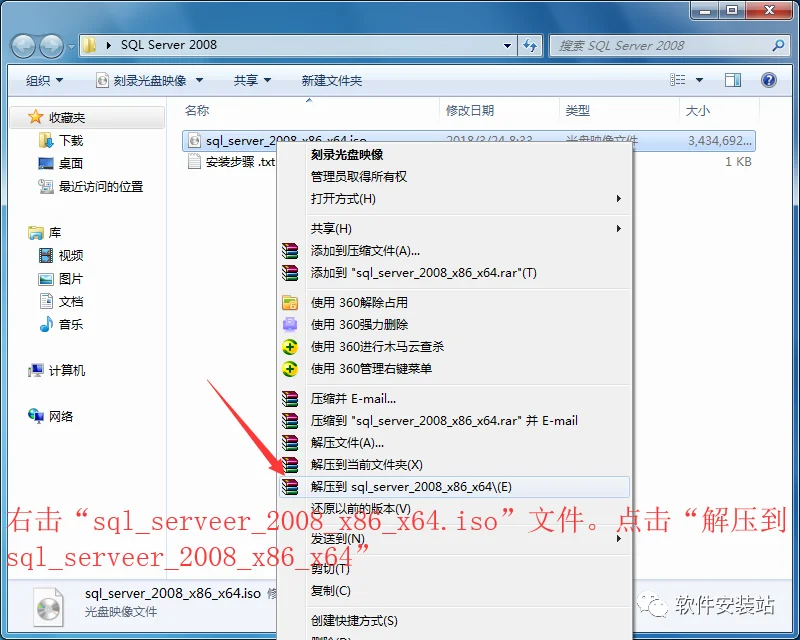Screen dimensions: 800x640
Task: Select the Network icon in sidebar
Action: [36, 416]
